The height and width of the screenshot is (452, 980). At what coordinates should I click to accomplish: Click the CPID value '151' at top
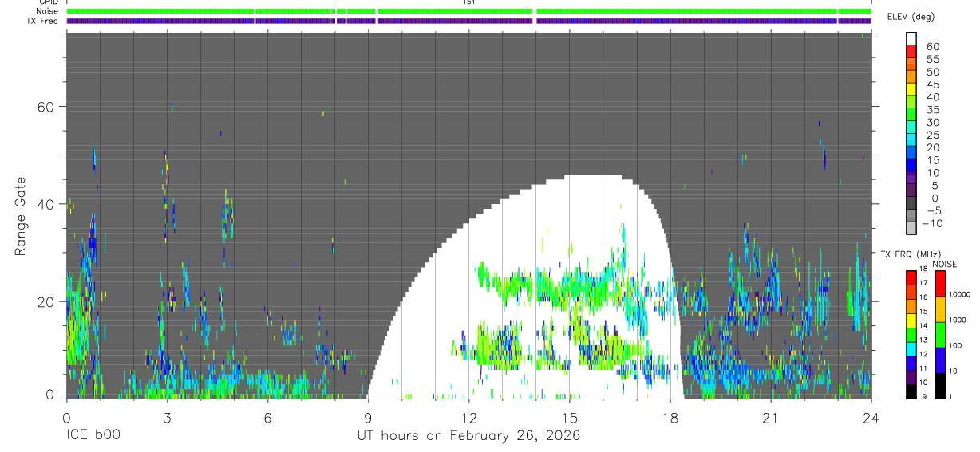468,2
